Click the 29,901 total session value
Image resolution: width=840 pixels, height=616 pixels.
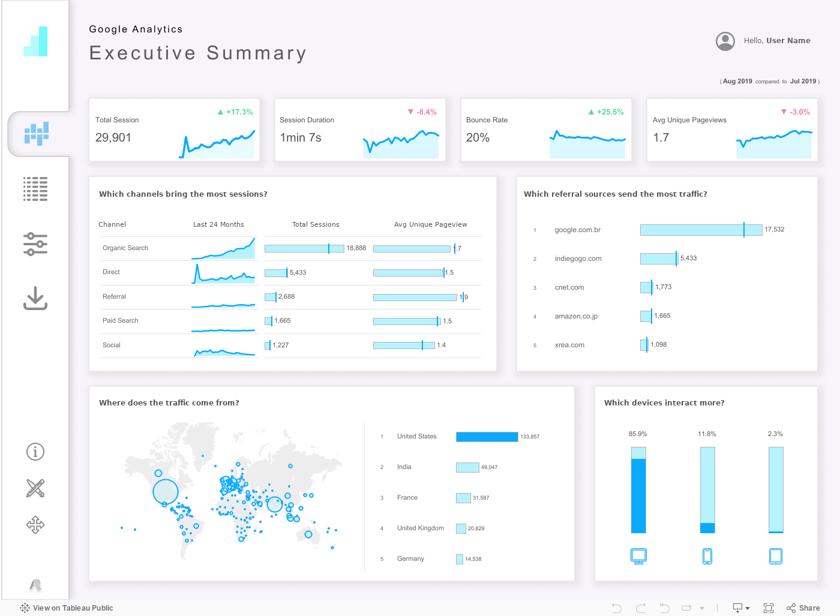click(113, 137)
